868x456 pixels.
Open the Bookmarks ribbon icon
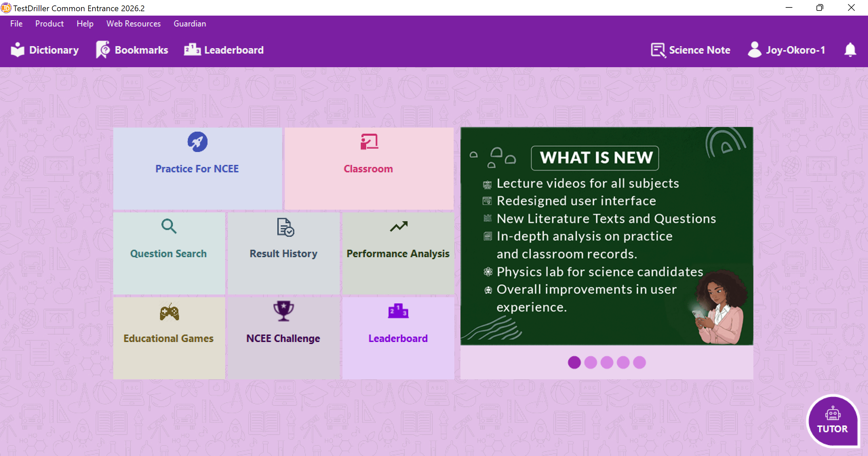(x=103, y=50)
